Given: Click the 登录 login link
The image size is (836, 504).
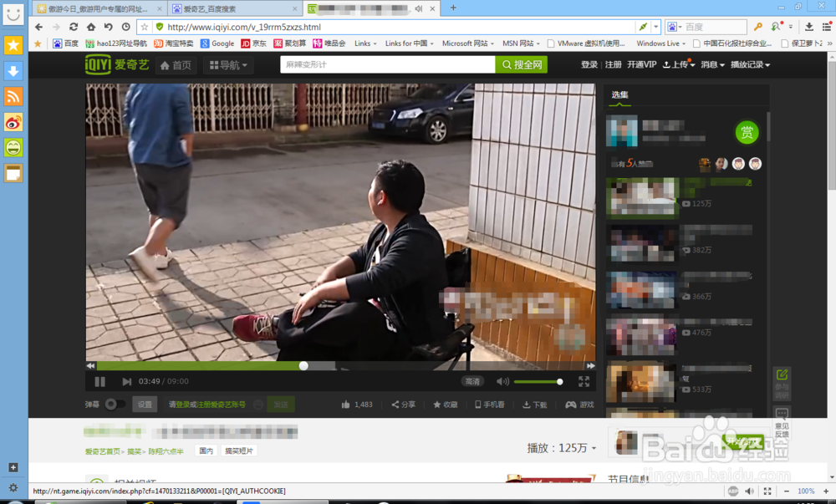Looking at the screenshot, I should coord(589,64).
